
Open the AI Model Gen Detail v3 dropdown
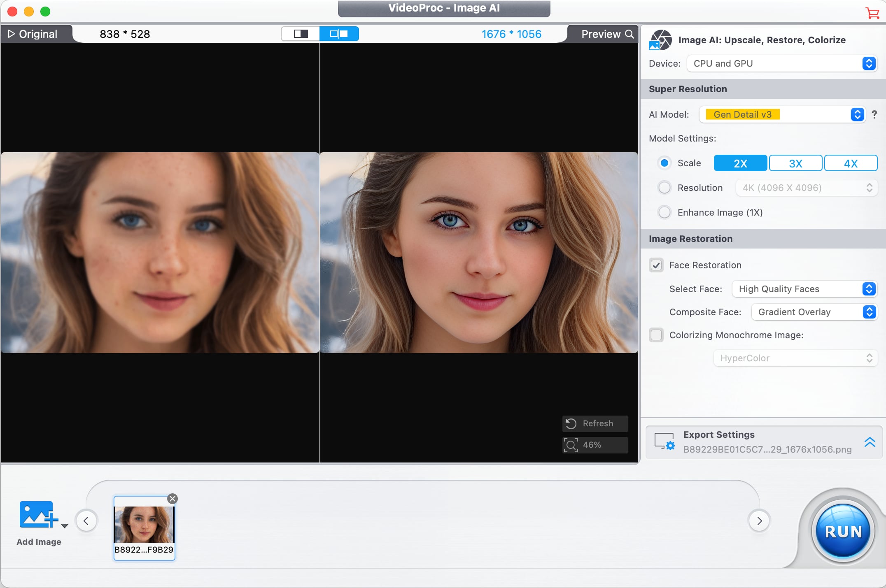pyautogui.click(x=782, y=114)
